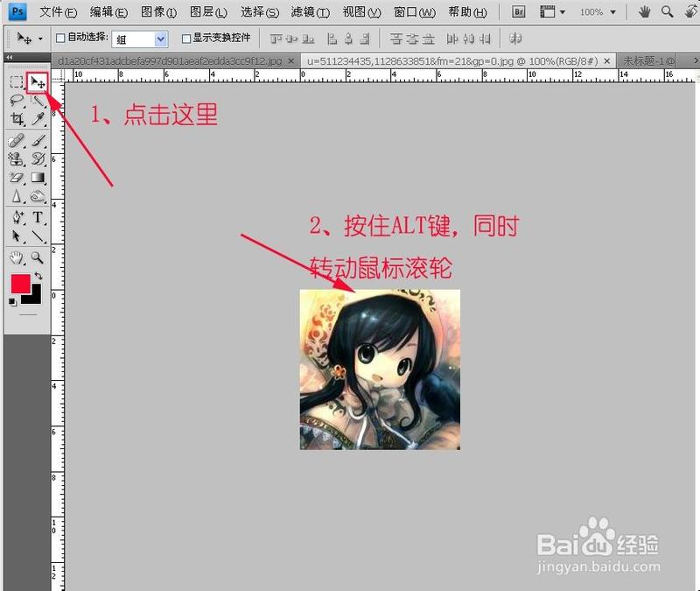This screenshot has height=591, width=700.
Task: Select the Move tool in the toolbox
Action: [x=38, y=82]
